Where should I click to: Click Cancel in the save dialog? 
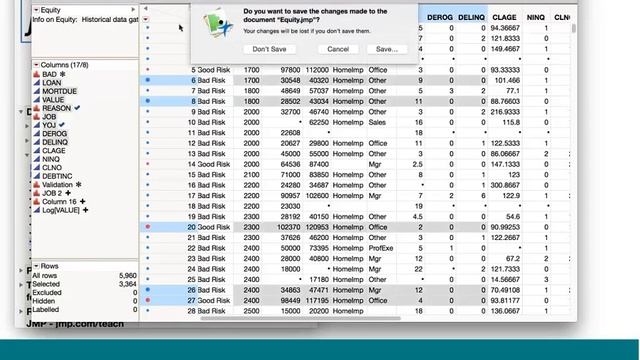(338, 49)
